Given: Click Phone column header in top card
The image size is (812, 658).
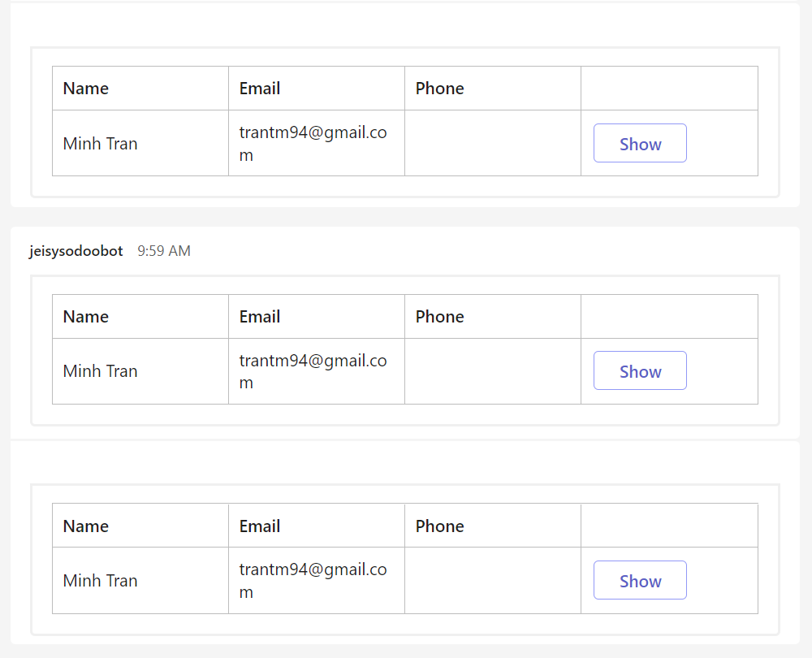Looking at the screenshot, I should pyautogui.click(x=439, y=89).
